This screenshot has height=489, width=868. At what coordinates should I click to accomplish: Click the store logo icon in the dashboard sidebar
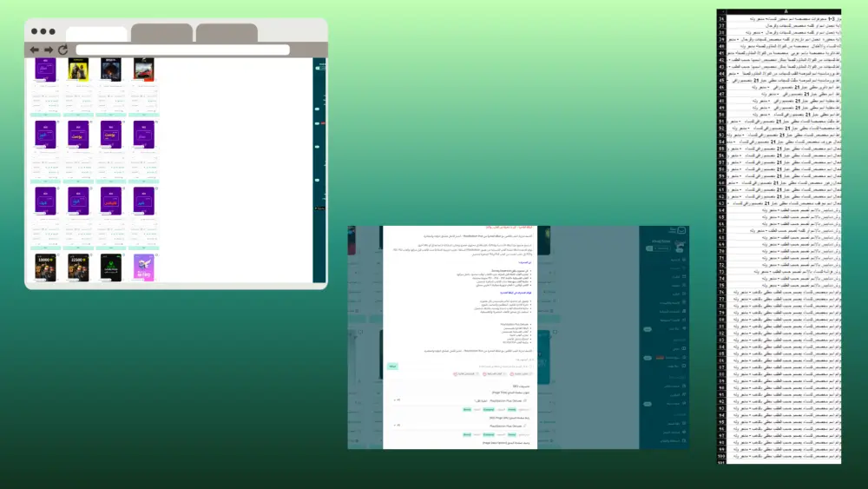(681, 230)
